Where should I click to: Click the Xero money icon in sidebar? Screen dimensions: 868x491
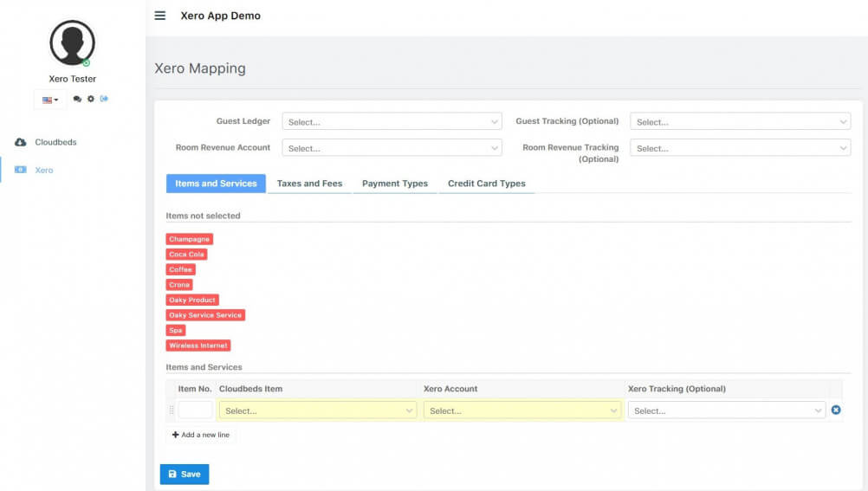[21, 170]
